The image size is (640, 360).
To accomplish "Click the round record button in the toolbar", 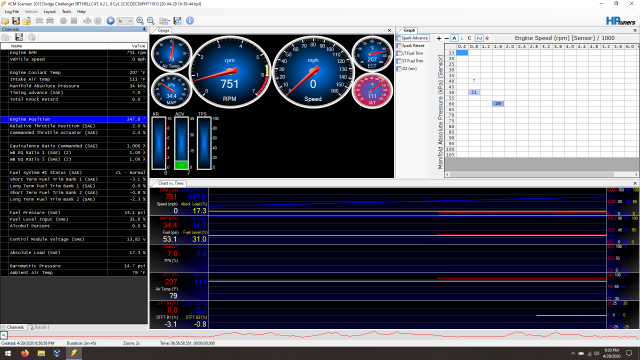I will [x=63, y=21].
